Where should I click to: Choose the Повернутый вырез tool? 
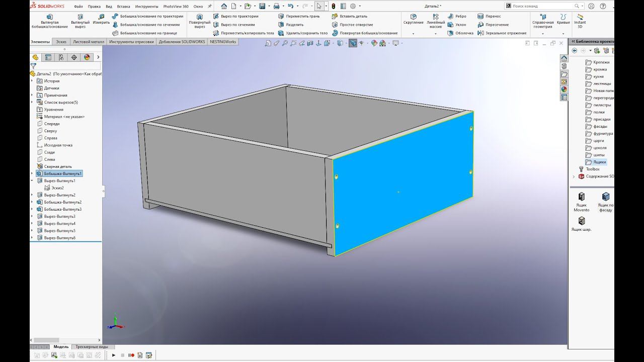pos(200,21)
